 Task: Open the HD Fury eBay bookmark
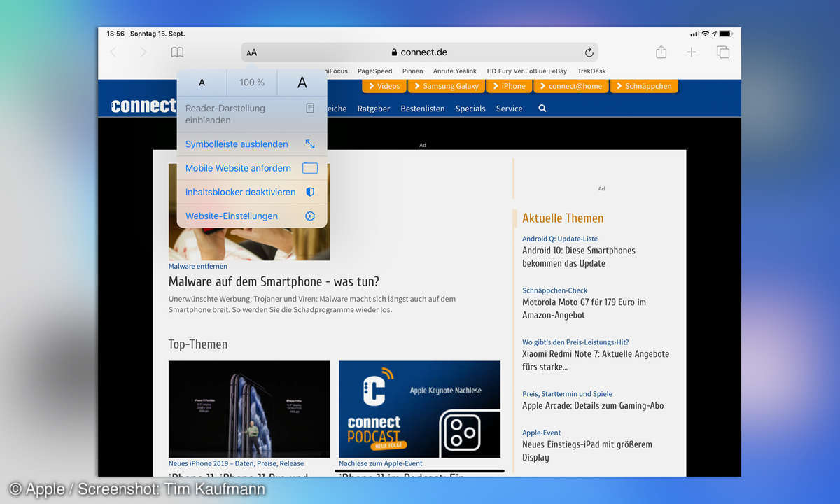[527, 71]
